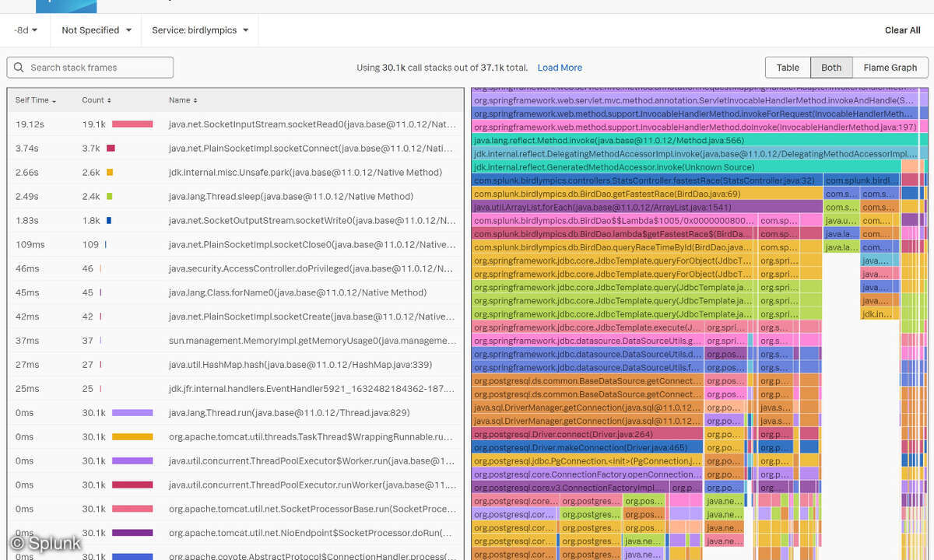Click the Driver.makeConnection flame frame

point(588,448)
